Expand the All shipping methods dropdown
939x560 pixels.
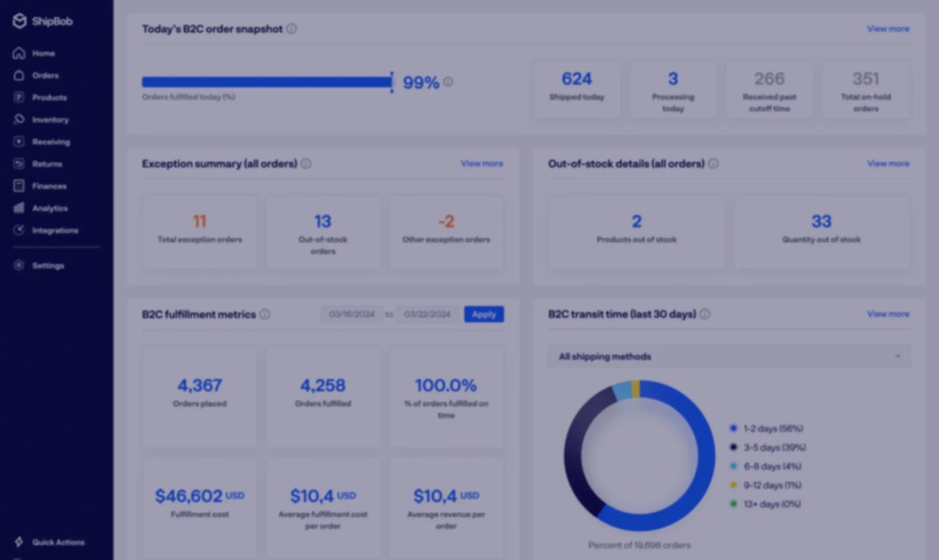pos(729,357)
